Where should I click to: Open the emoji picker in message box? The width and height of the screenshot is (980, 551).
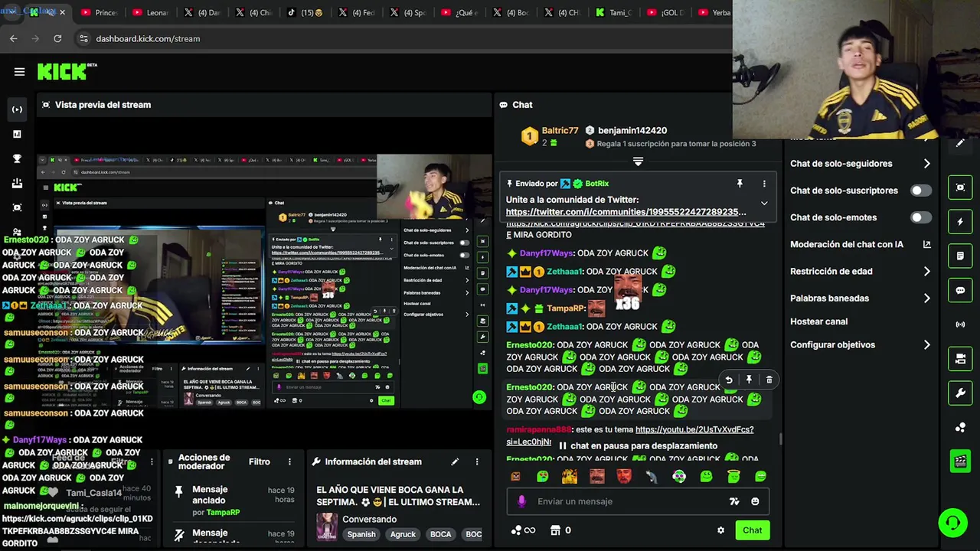click(755, 501)
